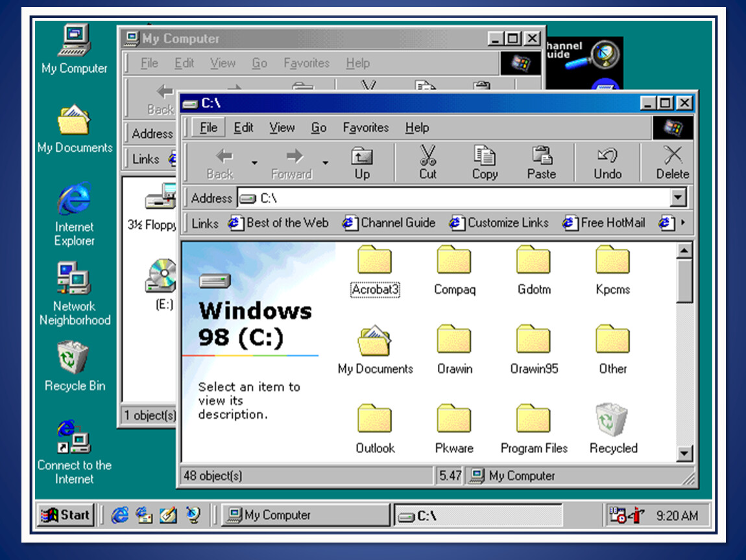Click the C:\ address input field
Screen dimensions: 746x560
tap(454, 198)
